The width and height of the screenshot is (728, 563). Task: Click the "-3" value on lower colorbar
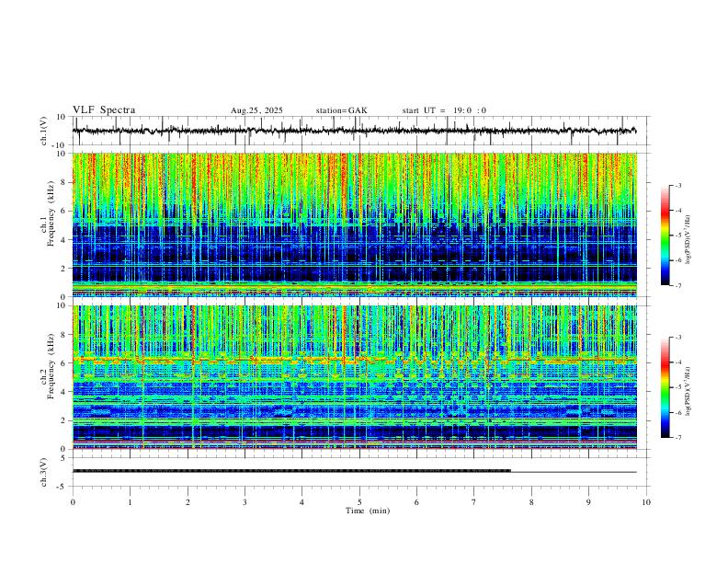[x=677, y=338]
